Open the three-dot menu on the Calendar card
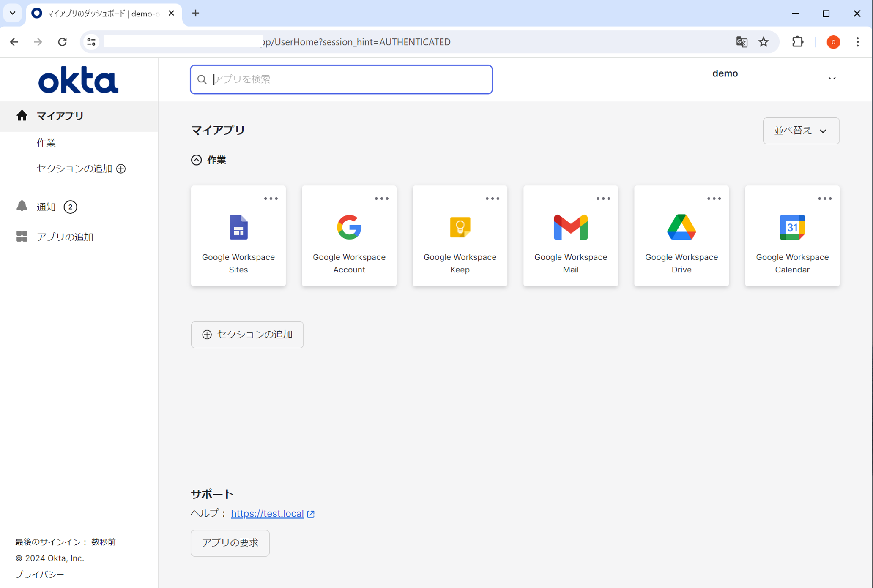 pos(825,199)
